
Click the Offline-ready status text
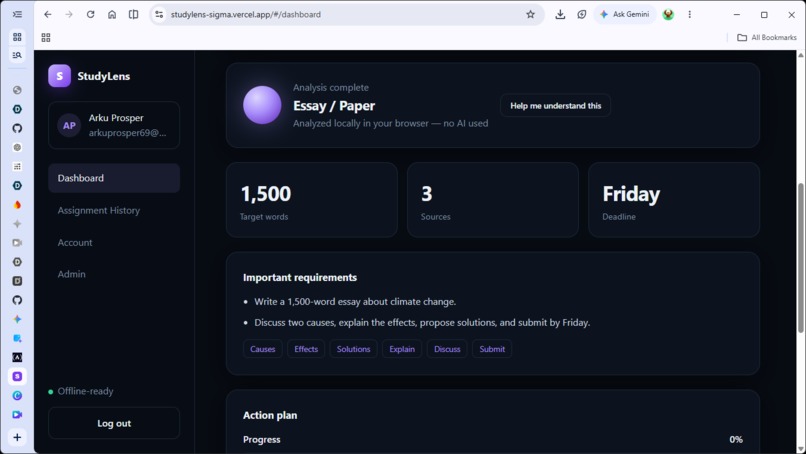[85, 391]
